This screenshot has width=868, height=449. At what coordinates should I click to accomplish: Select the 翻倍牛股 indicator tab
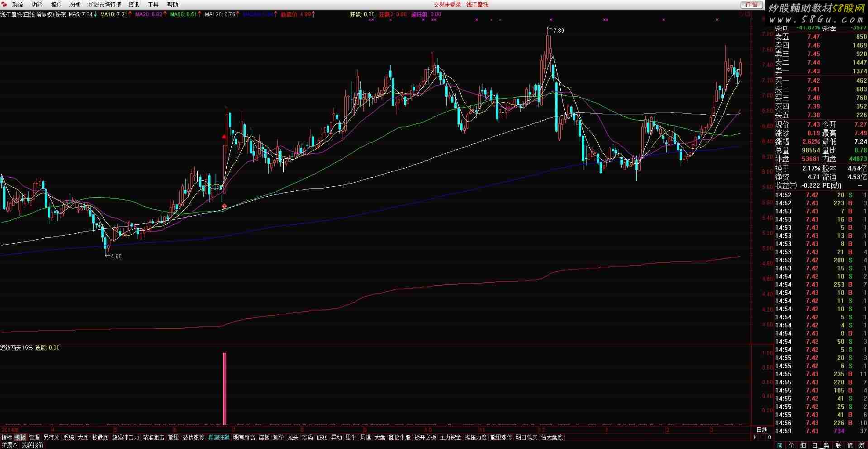(x=400, y=437)
